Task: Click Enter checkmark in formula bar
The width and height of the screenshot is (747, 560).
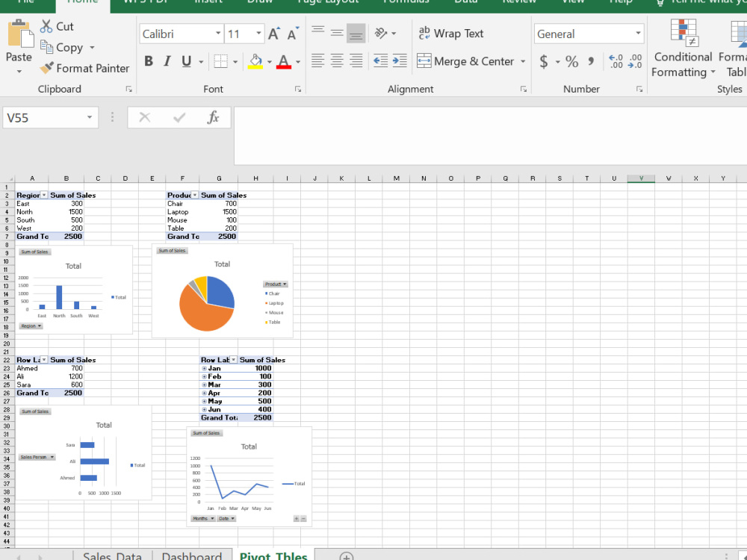Action: coord(179,117)
